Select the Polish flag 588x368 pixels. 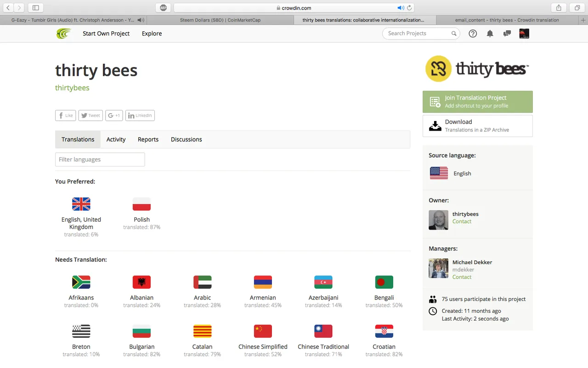coord(141,204)
